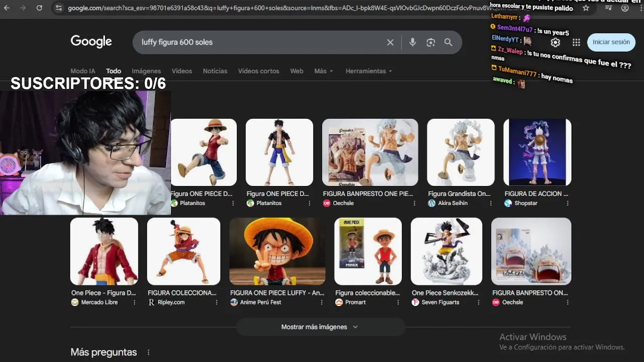The height and width of the screenshot is (362, 644).
Task: Start voice search with the microphone icon
Action: point(413,42)
